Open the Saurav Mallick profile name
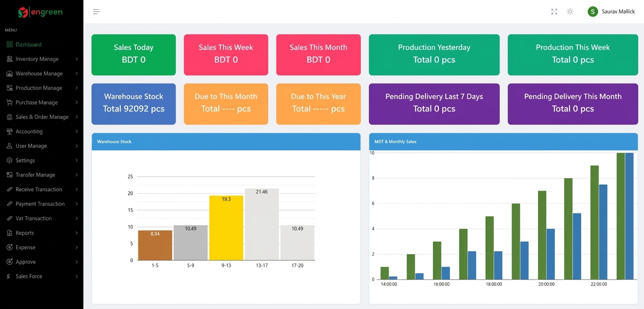Viewport: 644px width, 309px height. [618, 12]
